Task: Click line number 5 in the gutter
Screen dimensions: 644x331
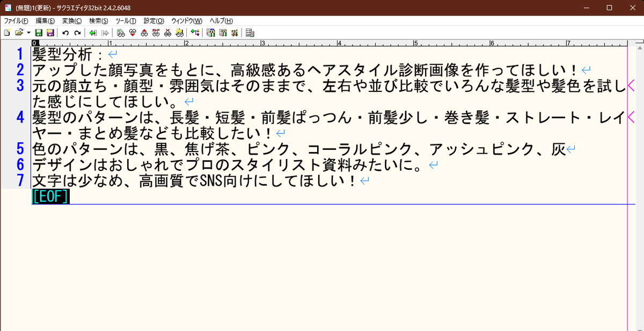Action: point(20,149)
